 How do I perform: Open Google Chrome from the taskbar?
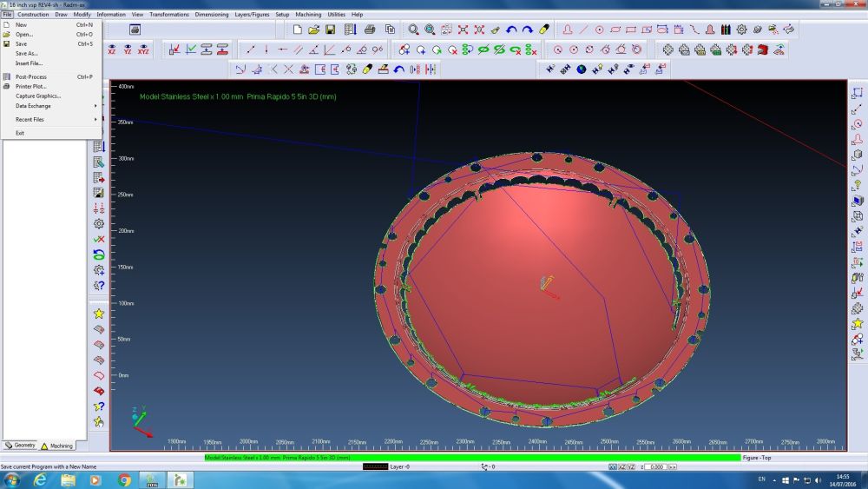124,479
